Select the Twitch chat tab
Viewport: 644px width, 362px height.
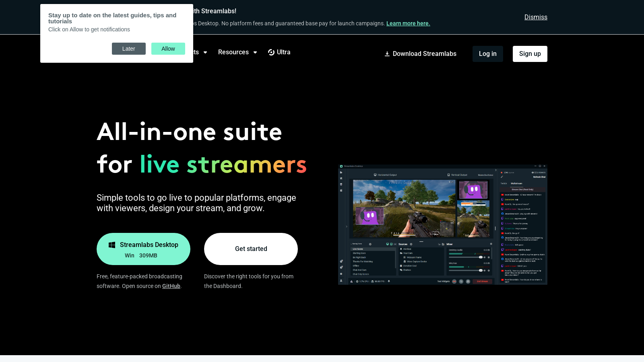[x=504, y=183]
